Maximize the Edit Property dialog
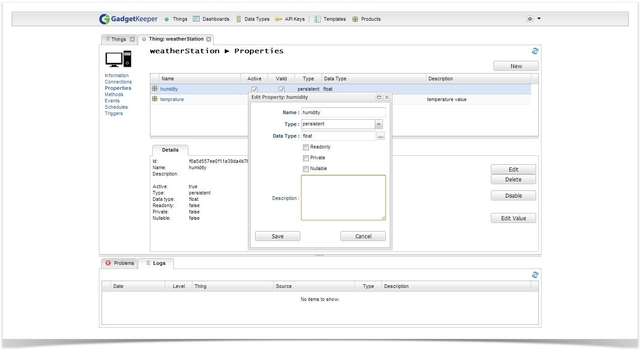This screenshot has width=644, height=352. coord(379,97)
